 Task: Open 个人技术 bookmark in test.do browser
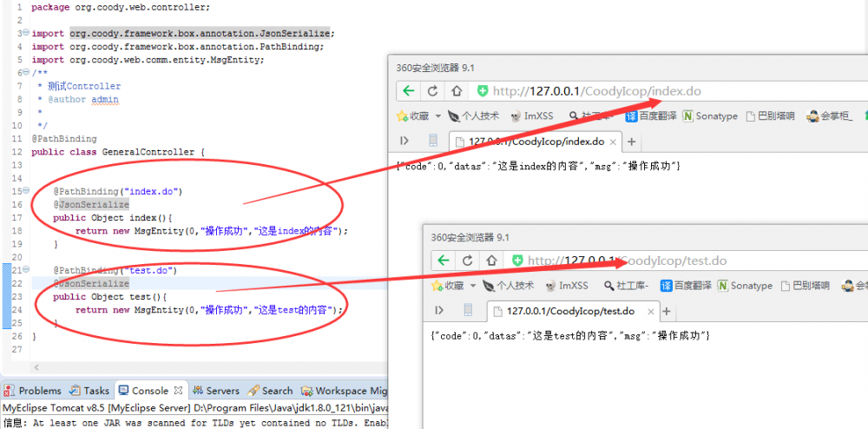[x=508, y=286]
